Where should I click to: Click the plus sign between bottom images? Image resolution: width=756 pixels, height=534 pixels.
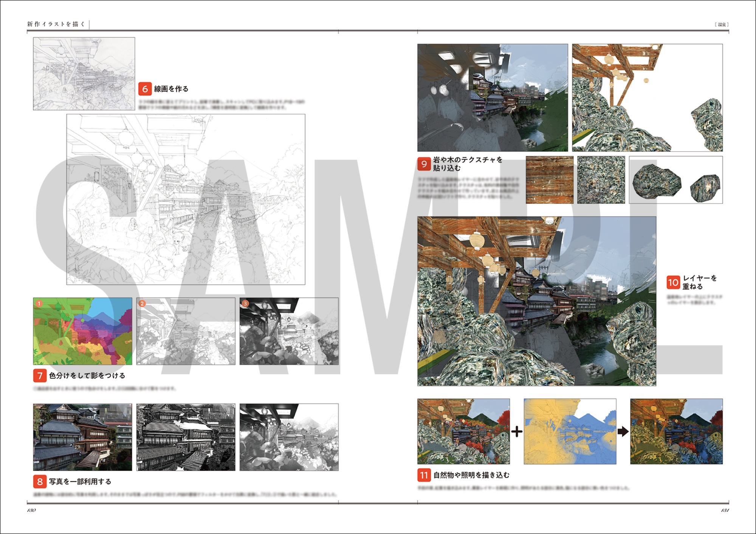pyautogui.click(x=517, y=432)
